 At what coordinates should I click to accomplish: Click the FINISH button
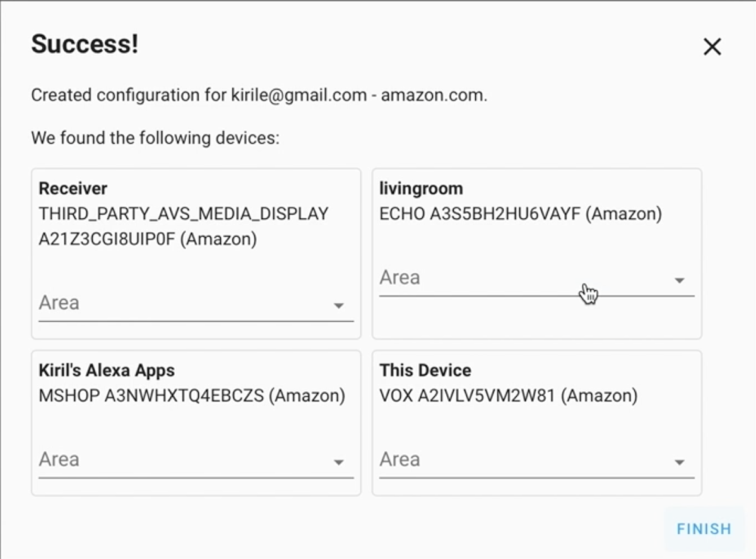704,529
